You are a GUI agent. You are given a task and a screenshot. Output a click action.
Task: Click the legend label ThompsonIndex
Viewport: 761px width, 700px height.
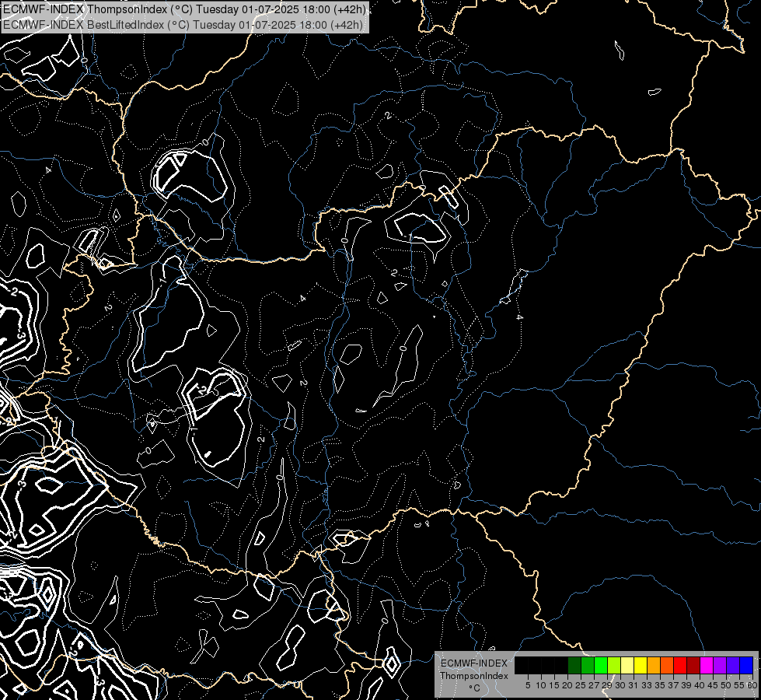tap(474, 676)
